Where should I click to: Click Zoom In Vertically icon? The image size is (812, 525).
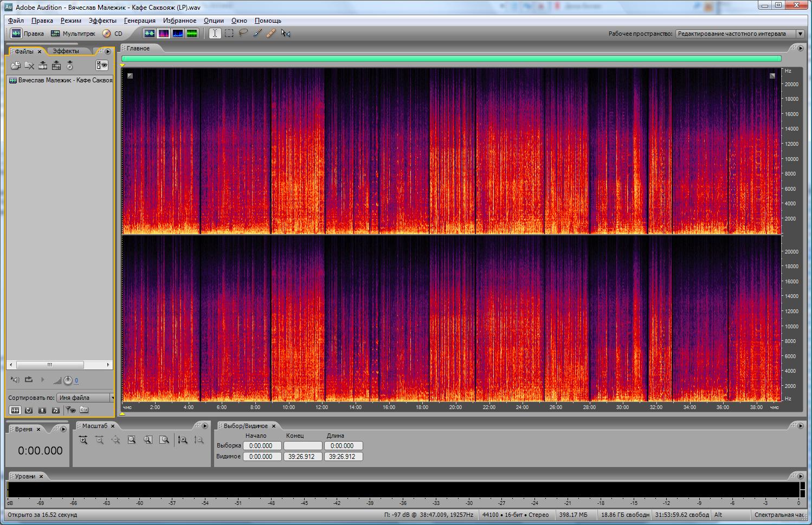(x=183, y=440)
